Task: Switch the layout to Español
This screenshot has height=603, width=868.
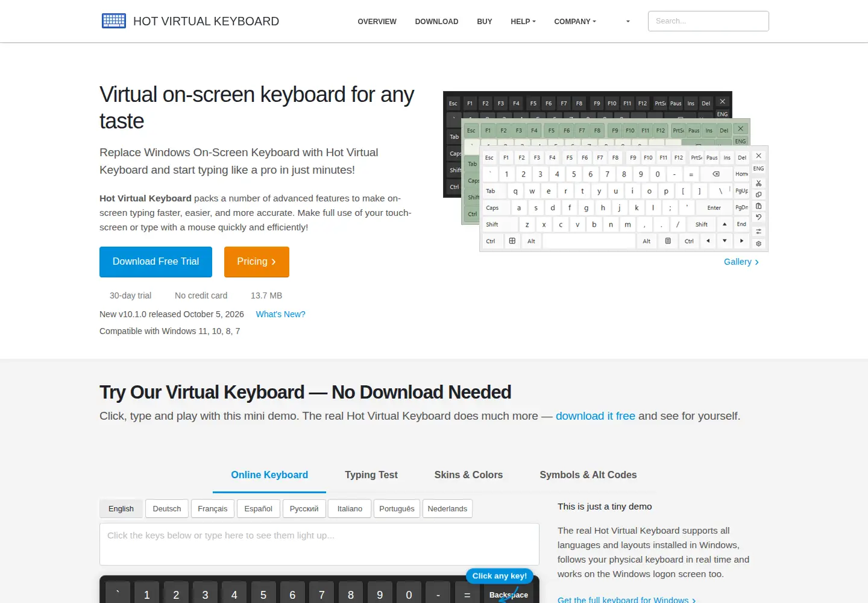Action: (x=259, y=509)
